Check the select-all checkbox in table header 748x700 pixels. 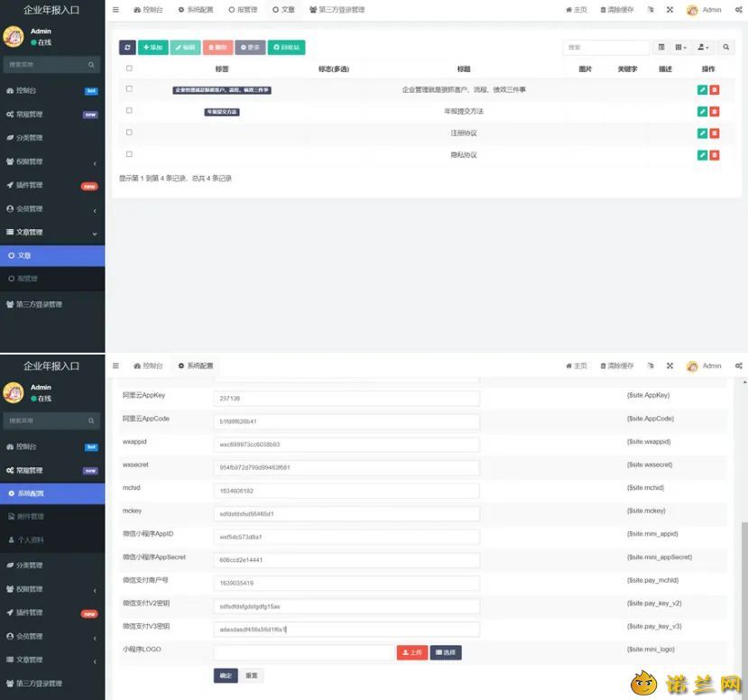pos(129,69)
